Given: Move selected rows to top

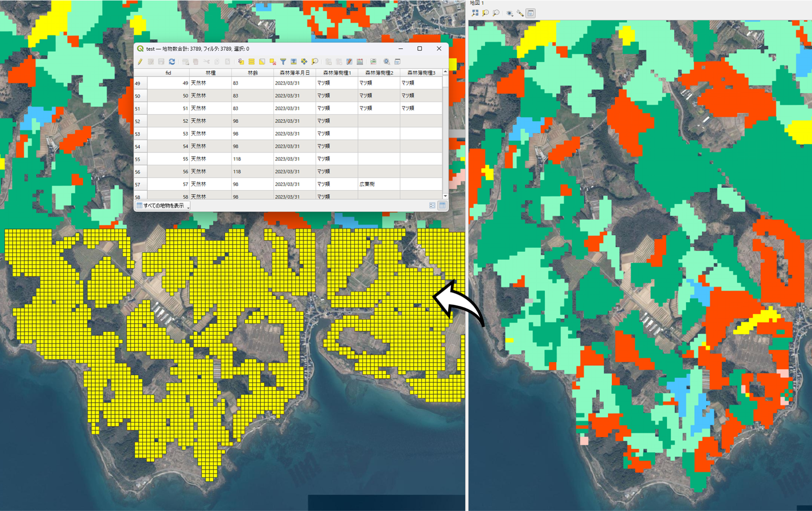Looking at the screenshot, I should [294, 62].
